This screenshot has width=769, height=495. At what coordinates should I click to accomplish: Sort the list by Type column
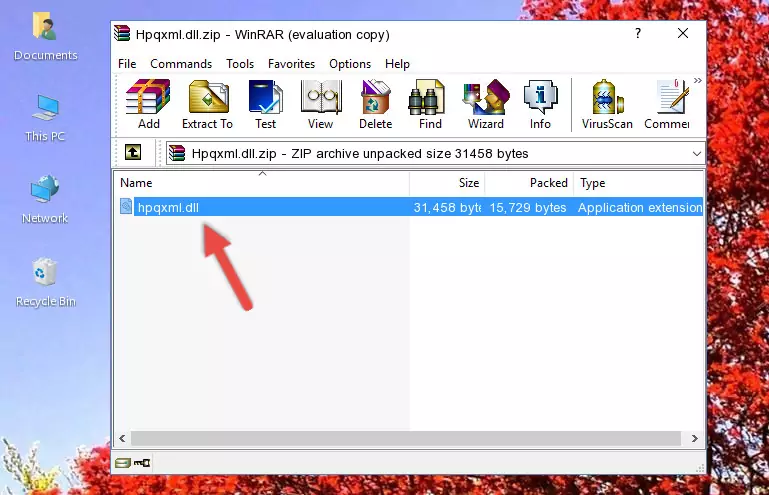(x=639, y=183)
